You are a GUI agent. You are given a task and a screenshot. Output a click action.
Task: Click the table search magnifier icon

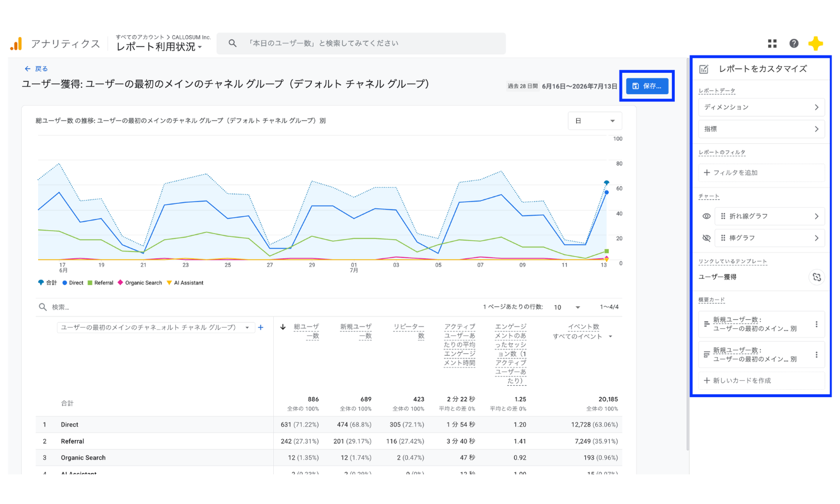click(43, 307)
